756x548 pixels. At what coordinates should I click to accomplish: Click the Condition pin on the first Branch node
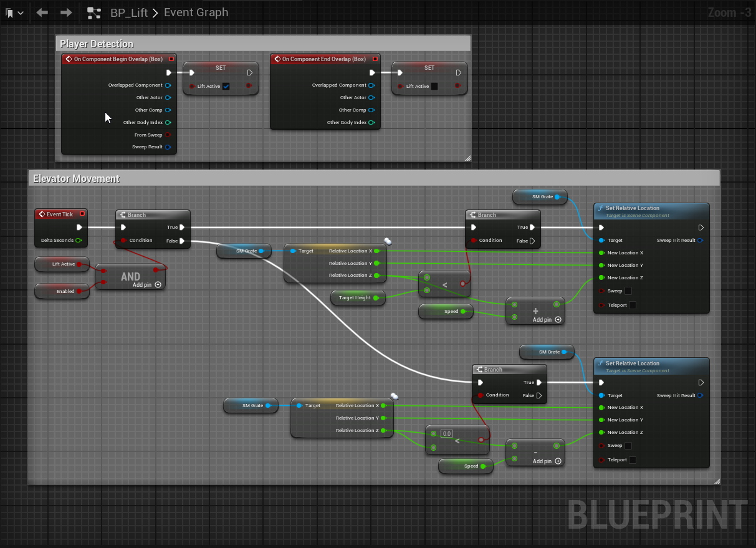tap(123, 240)
